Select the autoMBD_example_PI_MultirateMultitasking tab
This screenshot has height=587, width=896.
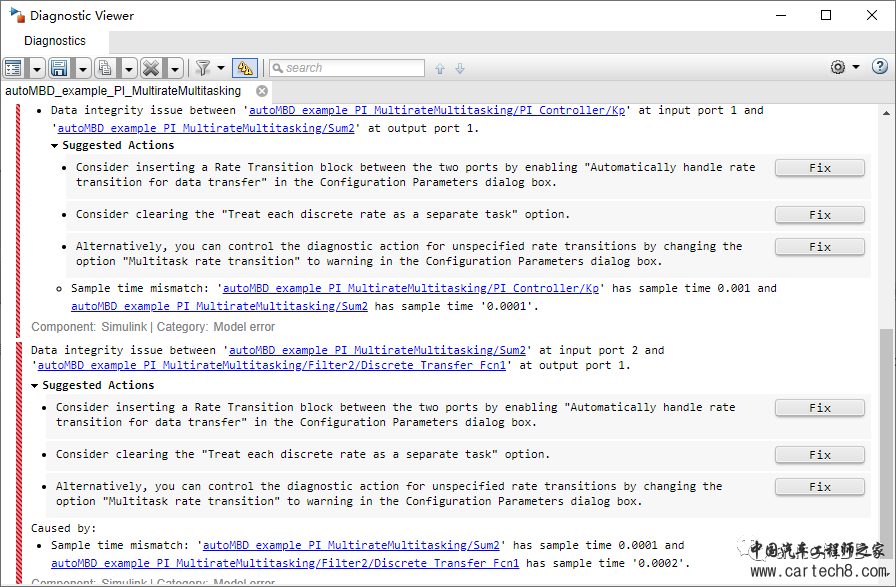click(x=123, y=91)
